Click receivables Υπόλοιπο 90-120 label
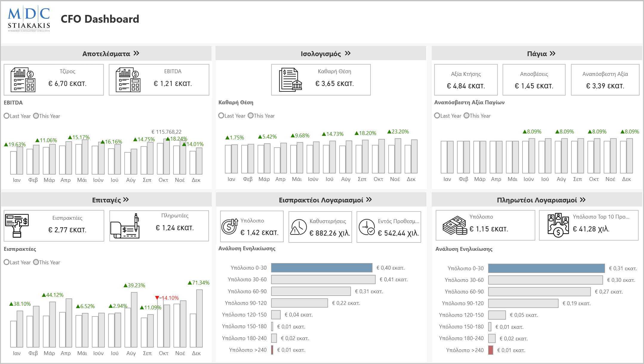The image size is (644, 364). tap(246, 303)
